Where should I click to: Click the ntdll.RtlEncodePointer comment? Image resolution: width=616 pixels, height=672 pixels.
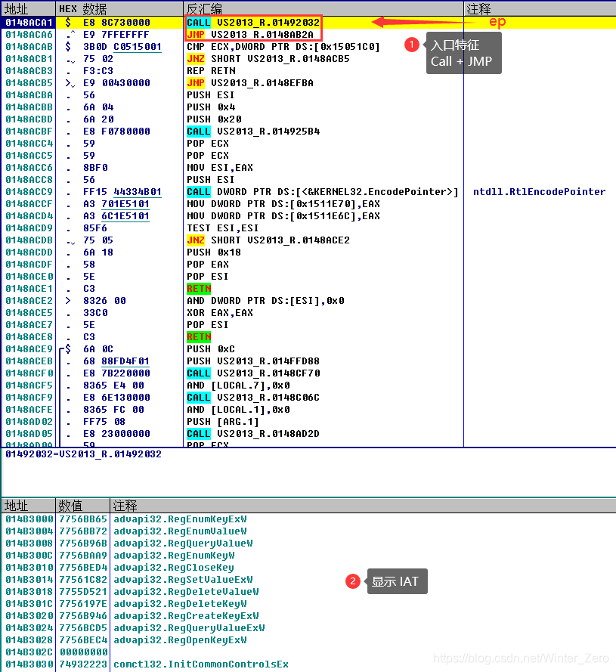click(x=539, y=191)
